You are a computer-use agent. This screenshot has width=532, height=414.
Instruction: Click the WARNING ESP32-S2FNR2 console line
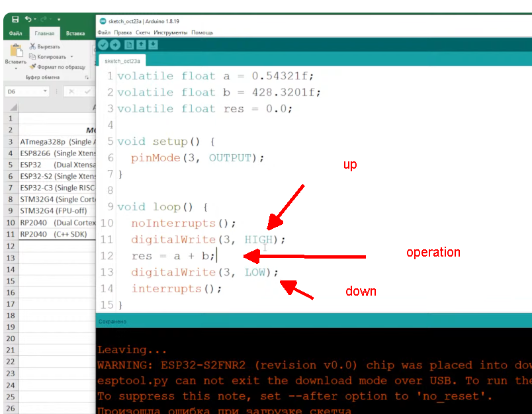point(314,365)
